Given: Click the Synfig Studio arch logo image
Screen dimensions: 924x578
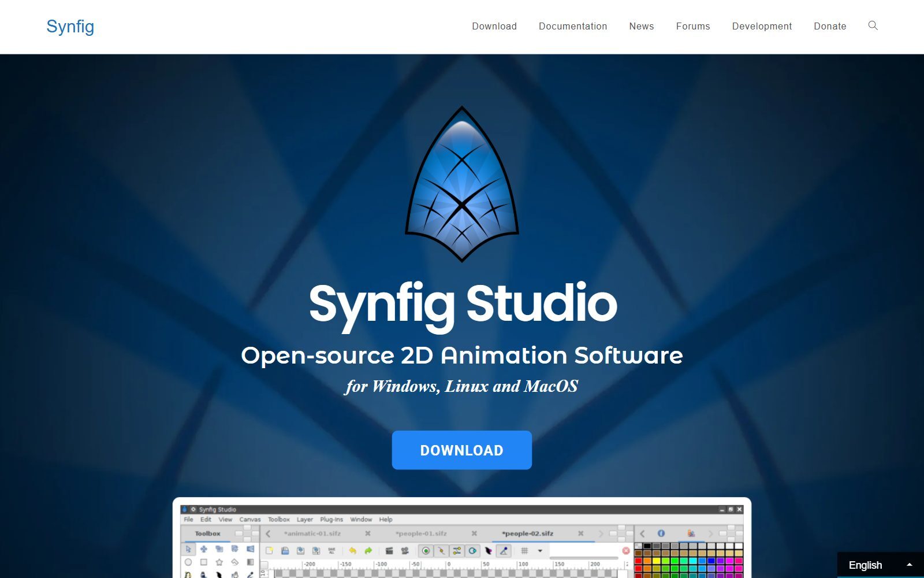Looking at the screenshot, I should click(x=462, y=184).
